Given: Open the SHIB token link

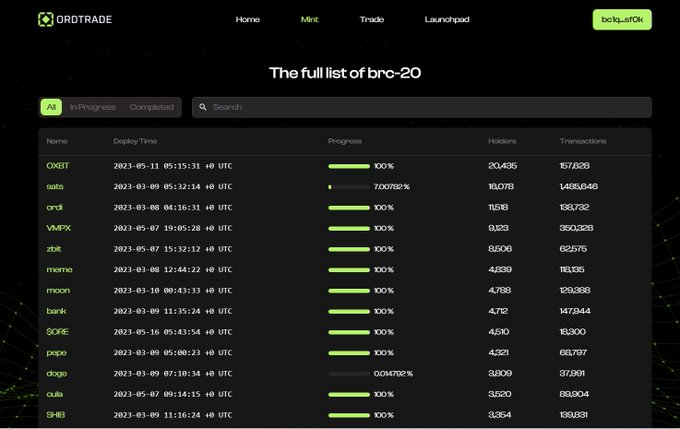Looking at the screenshot, I should [56, 415].
